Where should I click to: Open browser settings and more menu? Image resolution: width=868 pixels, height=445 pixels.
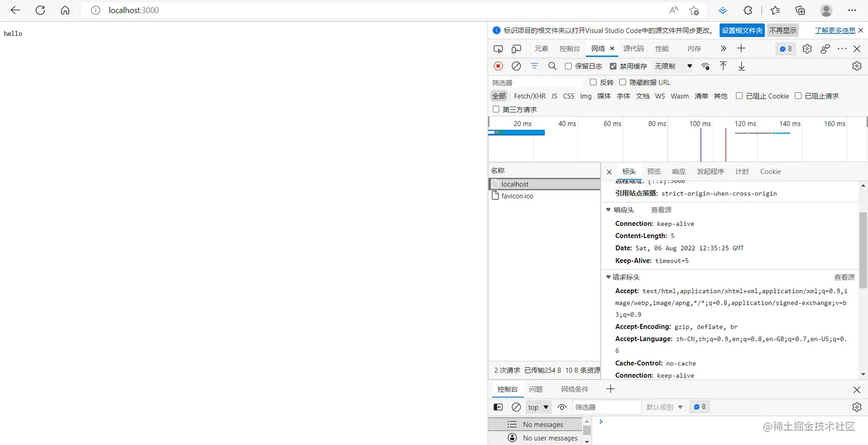852,10
